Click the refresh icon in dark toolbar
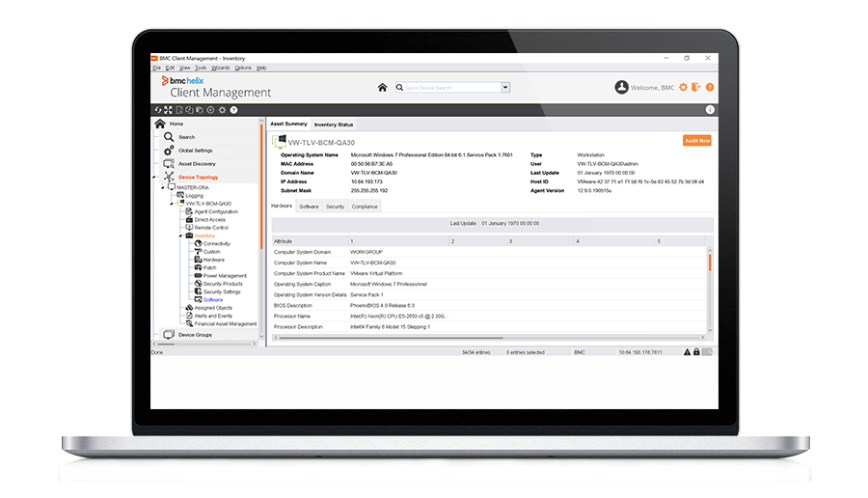This screenshot has width=868, height=498. [158, 110]
